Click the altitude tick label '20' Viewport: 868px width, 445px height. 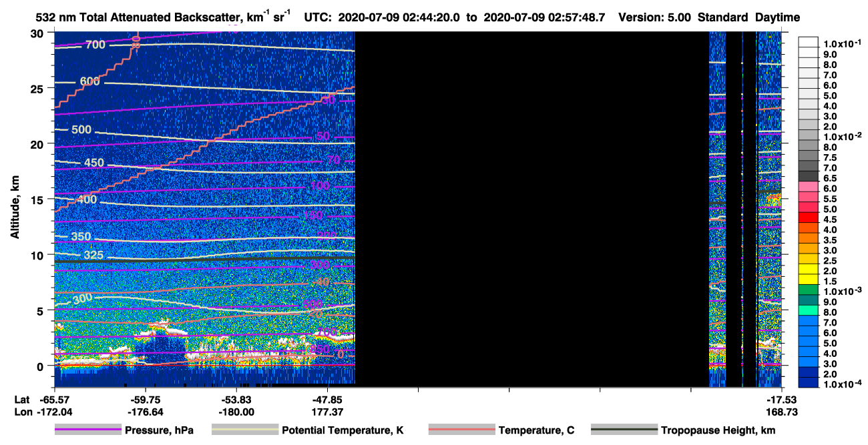click(x=38, y=144)
